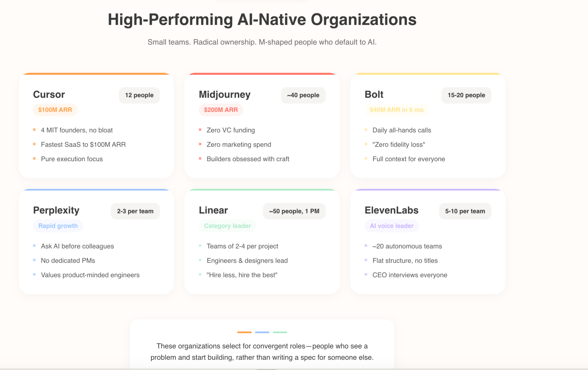The image size is (588, 370).
Task: Click the 'High-Performing AI-Native Organizations' title
Action: 262,20
